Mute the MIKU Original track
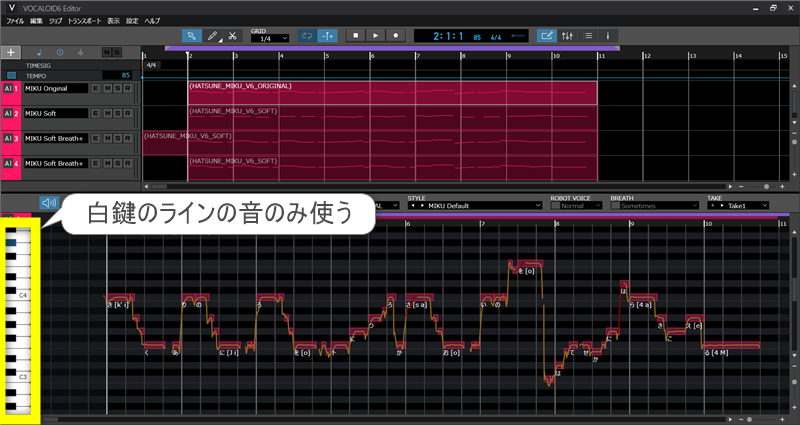Screen dimensions: 800x425 click(107, 88)
